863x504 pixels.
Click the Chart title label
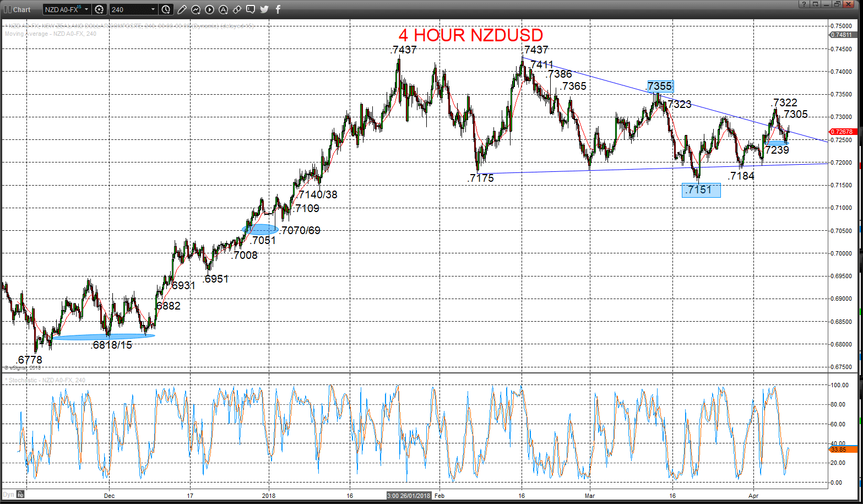22,9
